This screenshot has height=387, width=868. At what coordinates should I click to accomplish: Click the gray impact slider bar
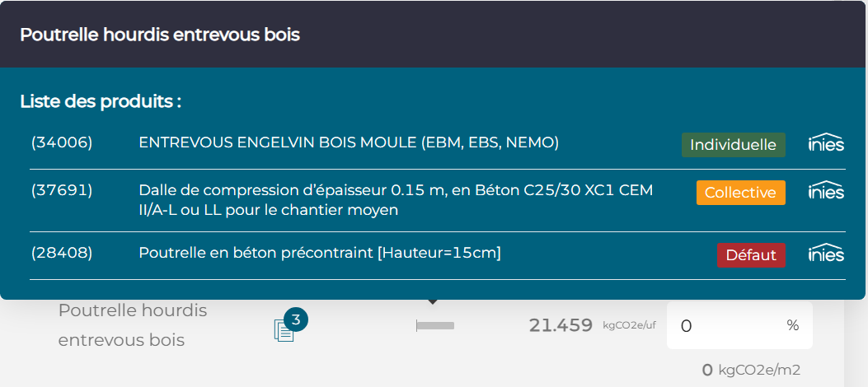pyautogui.click(x=435, y=326)
